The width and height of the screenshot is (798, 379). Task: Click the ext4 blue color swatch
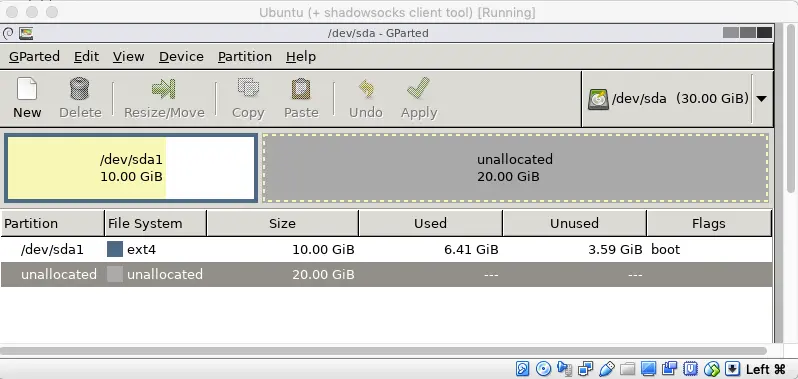(115, 249)
